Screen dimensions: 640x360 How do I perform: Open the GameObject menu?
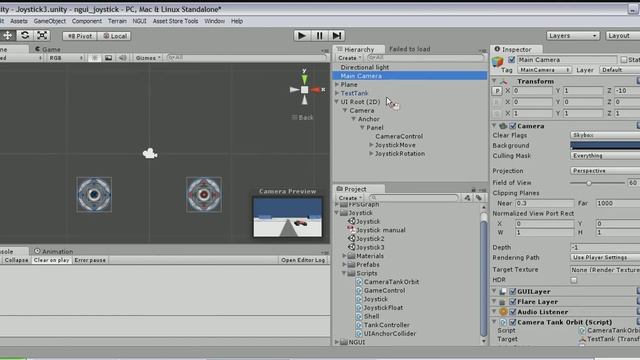(x=50, y=21)
